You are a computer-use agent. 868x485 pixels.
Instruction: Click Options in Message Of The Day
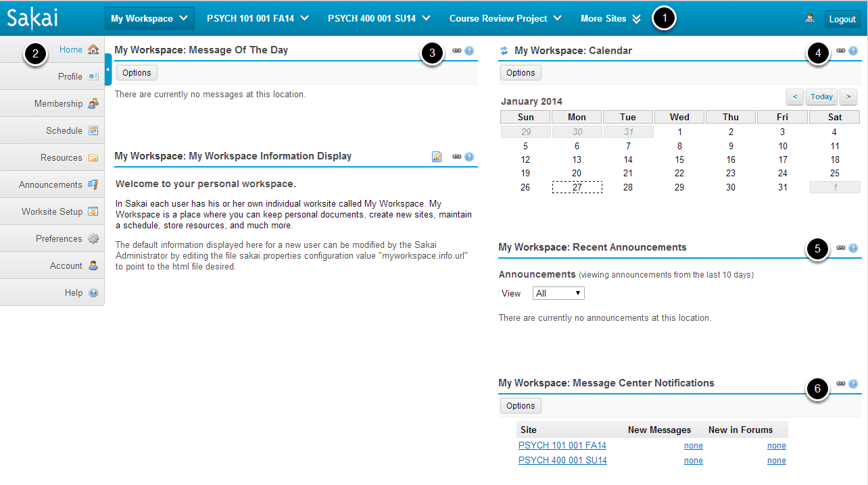[137, 72]
